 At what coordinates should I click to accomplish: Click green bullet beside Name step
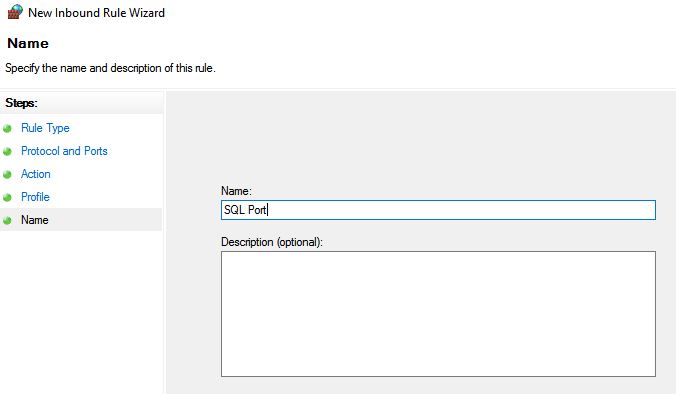[7, 220]
